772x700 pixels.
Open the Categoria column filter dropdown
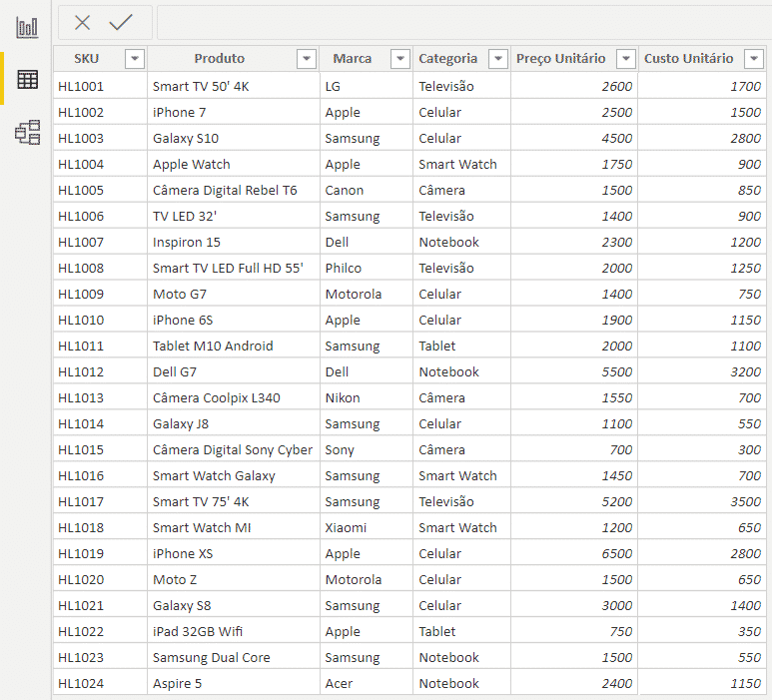coord(498,59)
